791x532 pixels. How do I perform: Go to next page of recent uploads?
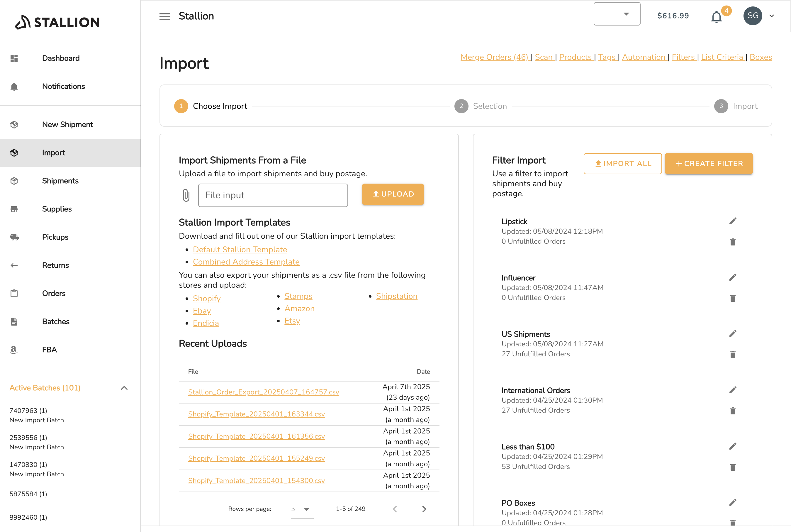click(x=424, y=509)
